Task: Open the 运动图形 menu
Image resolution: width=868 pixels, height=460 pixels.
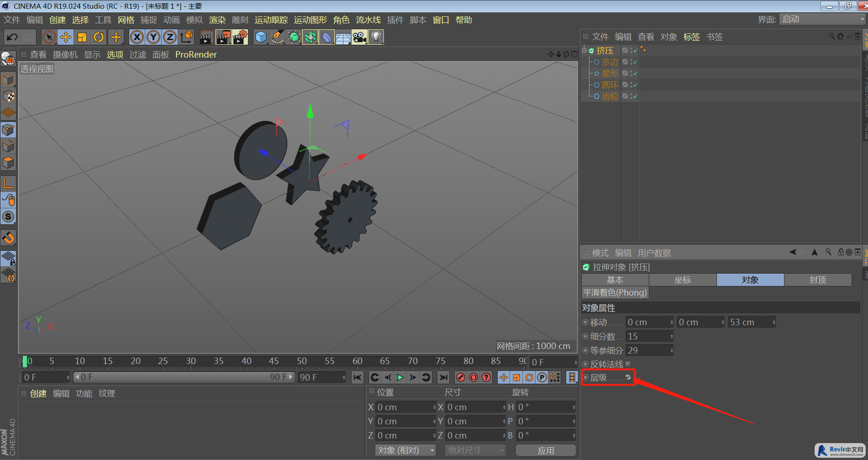Action: coord(310,20)
